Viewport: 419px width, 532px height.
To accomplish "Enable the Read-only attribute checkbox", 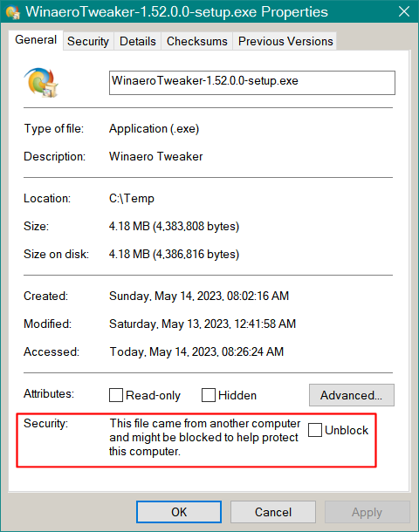I will 116,395.
